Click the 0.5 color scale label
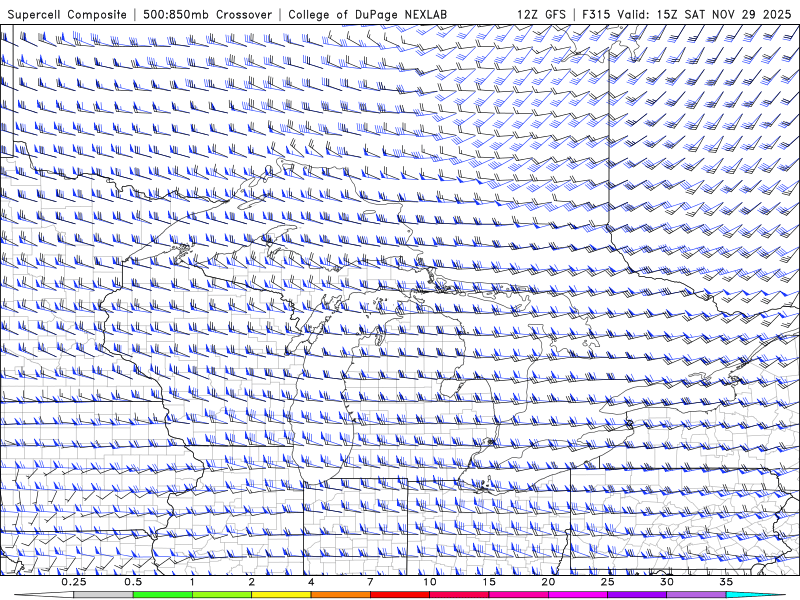This screenshot has width=800, height=600. pyautogui.click(x=133, y=582)
